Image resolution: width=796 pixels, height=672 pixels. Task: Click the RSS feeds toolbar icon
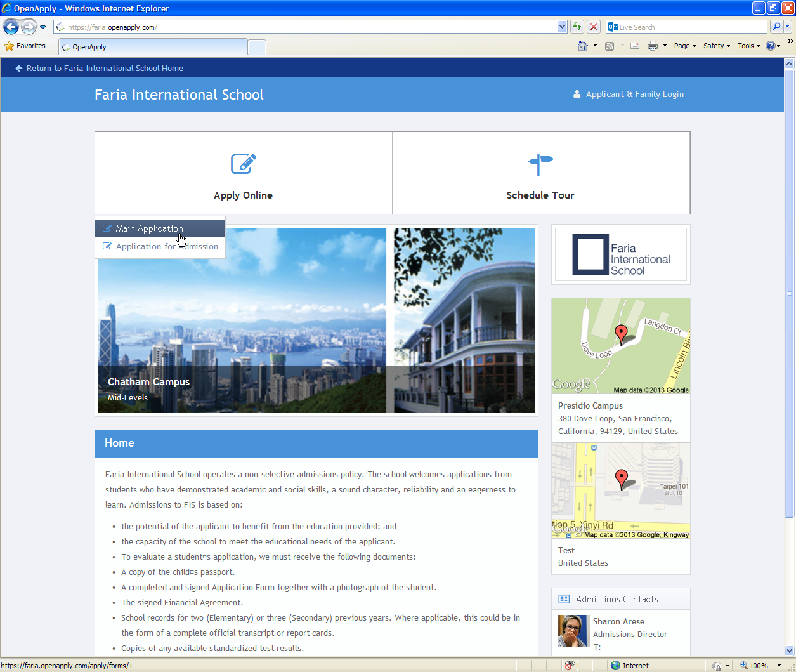click(x=610, y=46)
